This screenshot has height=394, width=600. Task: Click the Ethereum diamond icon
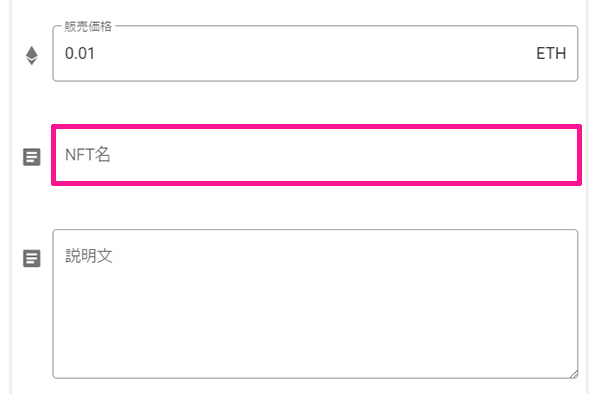pos(32,55)
